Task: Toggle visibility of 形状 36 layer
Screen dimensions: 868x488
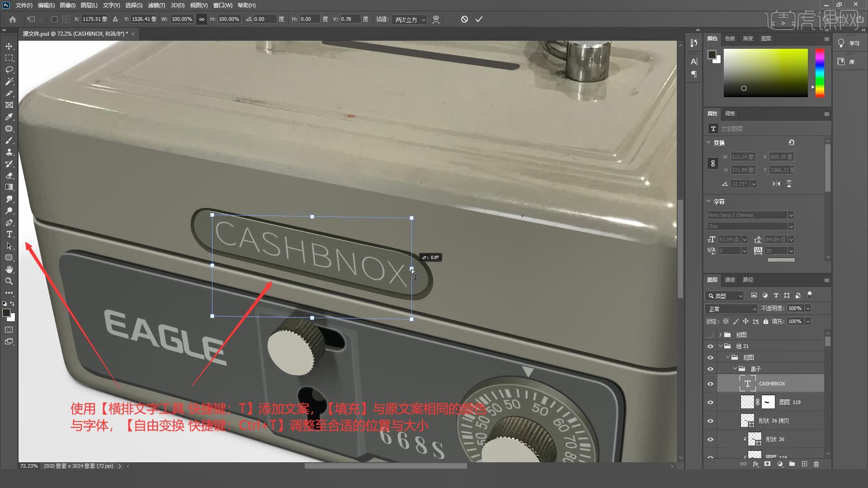Action: tap(710, 439)
